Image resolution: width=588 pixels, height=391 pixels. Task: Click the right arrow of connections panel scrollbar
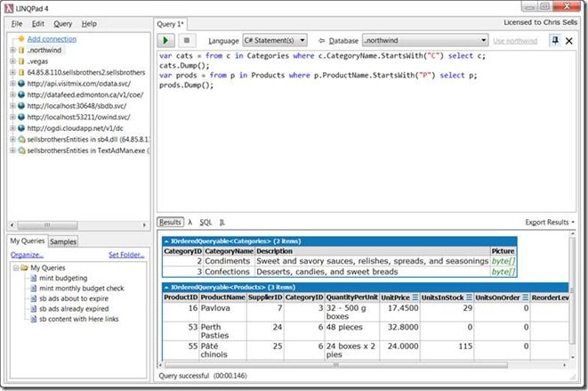pyautogui.click(x=144, y=225)
